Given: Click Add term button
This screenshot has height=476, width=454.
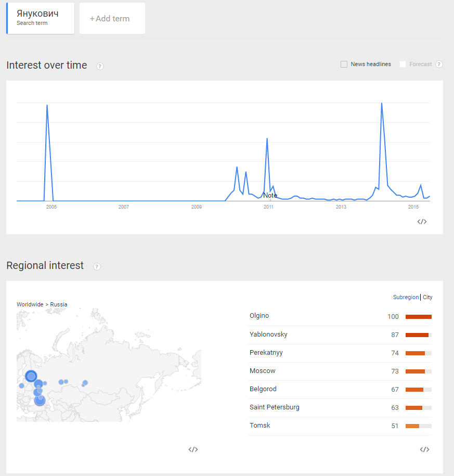Looking at the screenshot, I should (x=112, y=19).
